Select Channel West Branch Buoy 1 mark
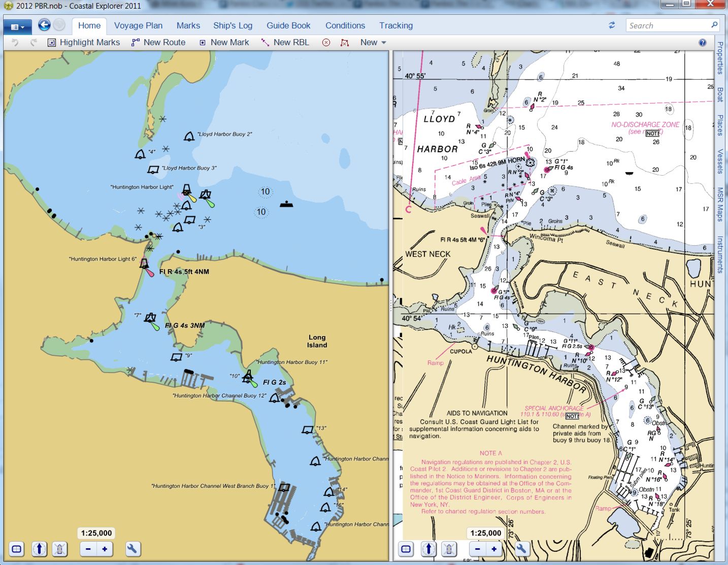The height and width of the screenshot is (565, 728). [x=284, y=487]
